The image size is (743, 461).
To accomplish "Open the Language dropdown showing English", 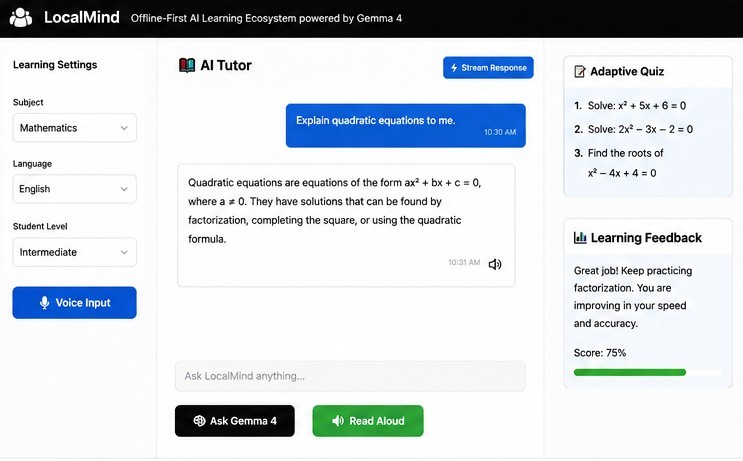I will click(74, 189).
